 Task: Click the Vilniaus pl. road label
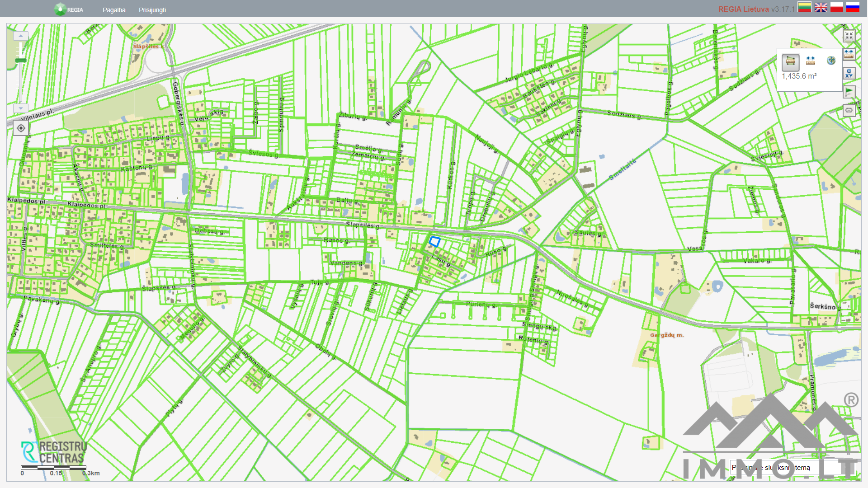point(38,114)
